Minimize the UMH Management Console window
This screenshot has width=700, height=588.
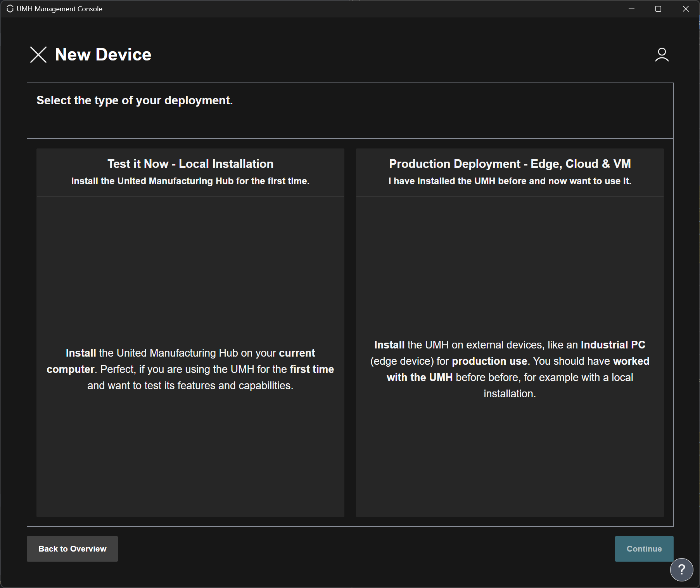click(631, 9)
